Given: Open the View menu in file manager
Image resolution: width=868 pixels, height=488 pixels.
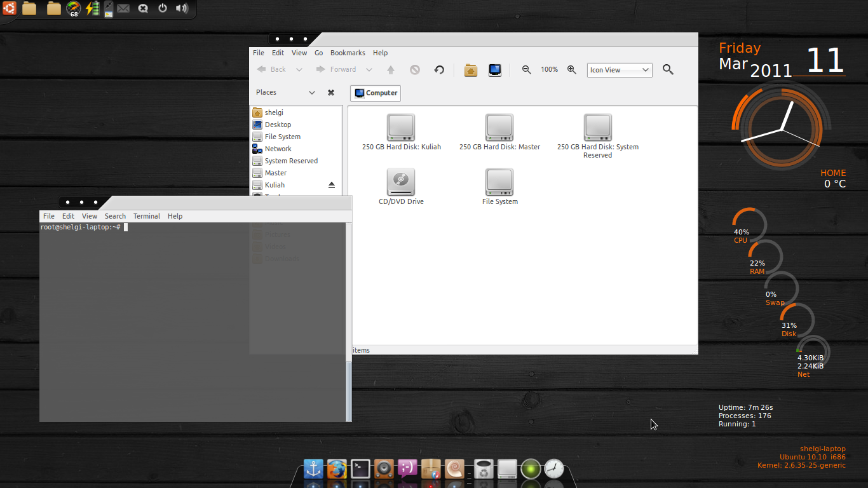Looking at the screenshot, I should coord(299,53).
